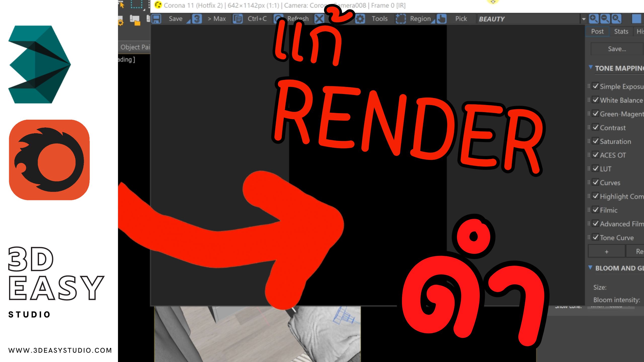Click the zoom to fit magnifier icon
The width and height of the screenshot is (644, 362).
coord(616,19)
